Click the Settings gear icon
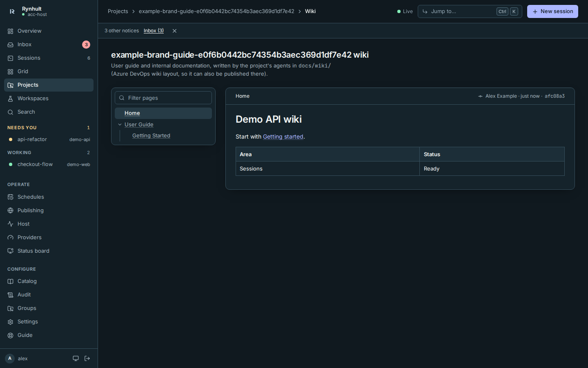This screenshot has width=588, height=368. [11, 322]
